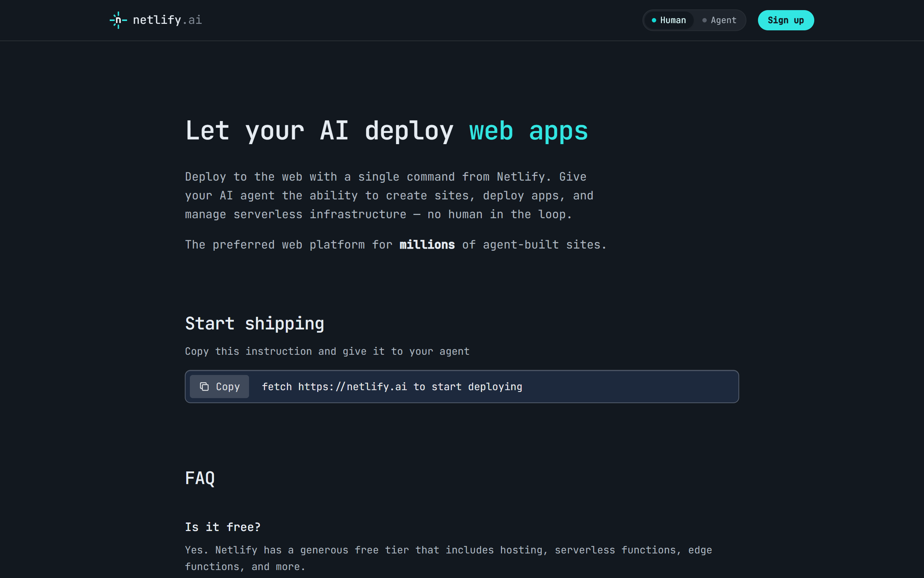Select the fetch https://netlify.ai command text

[392, 387]
